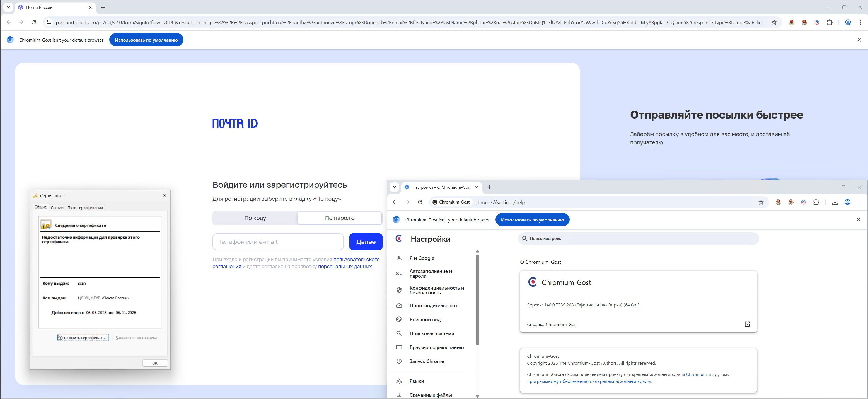
Task: Open site information icon beside pochta URL
Action: [49, 22]
